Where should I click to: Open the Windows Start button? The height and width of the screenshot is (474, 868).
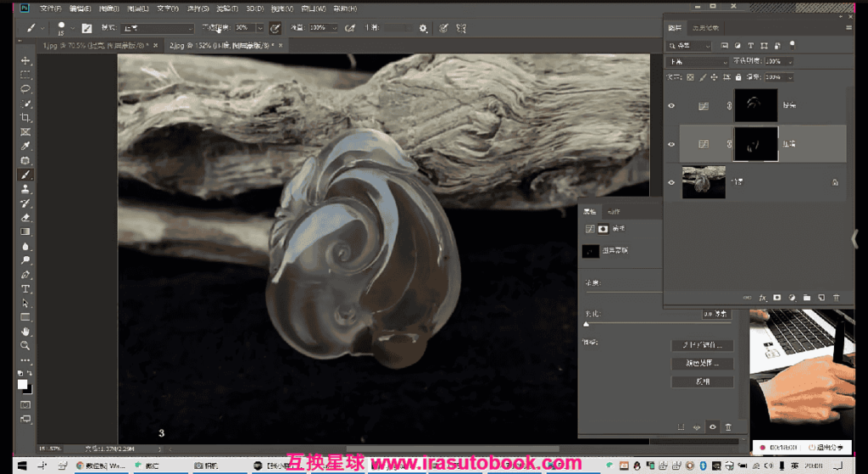pyautogui.click(x=21, y=466)
